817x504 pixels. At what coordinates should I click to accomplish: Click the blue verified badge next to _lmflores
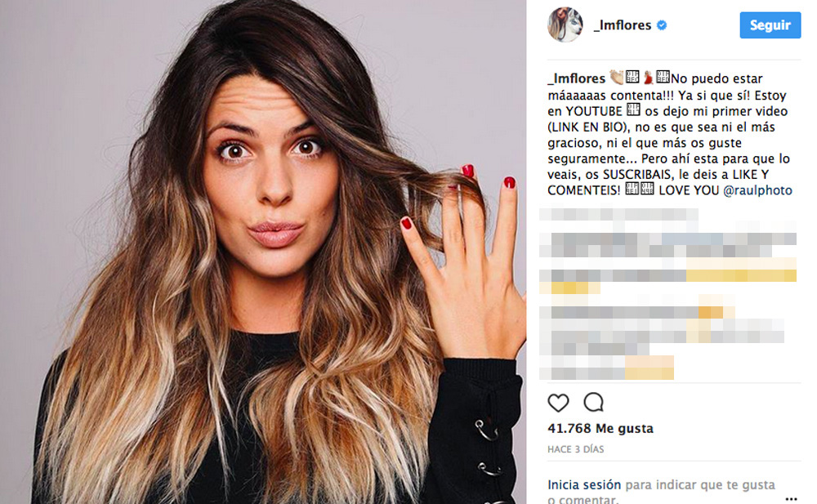pos(662,25)
